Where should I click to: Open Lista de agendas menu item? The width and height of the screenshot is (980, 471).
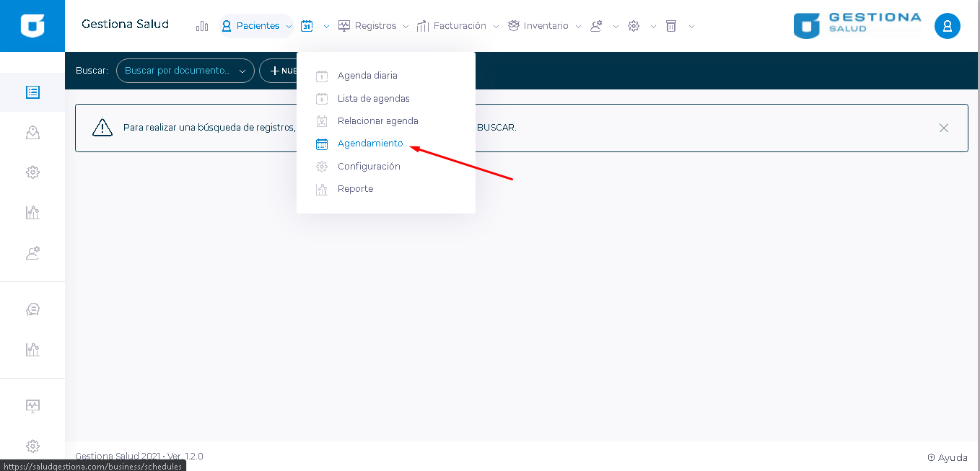tap(373, 99)
